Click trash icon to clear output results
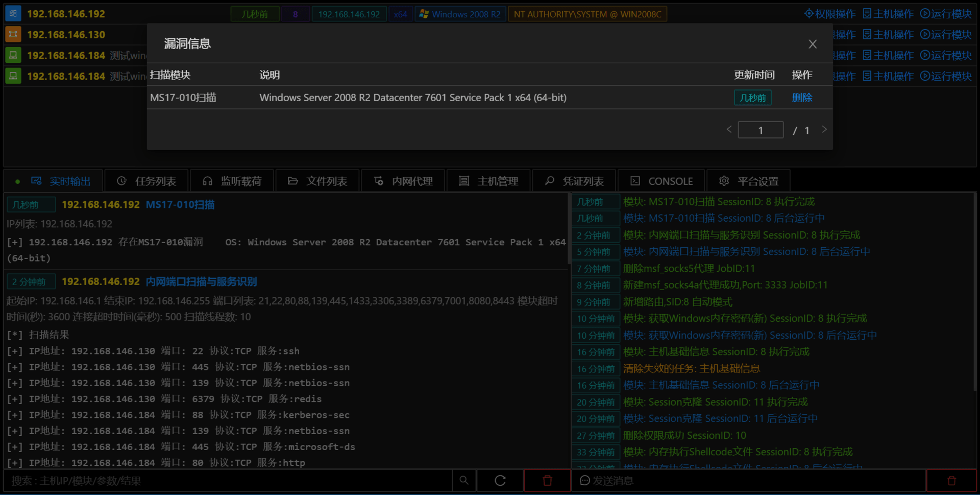 [x=547, y=481]
